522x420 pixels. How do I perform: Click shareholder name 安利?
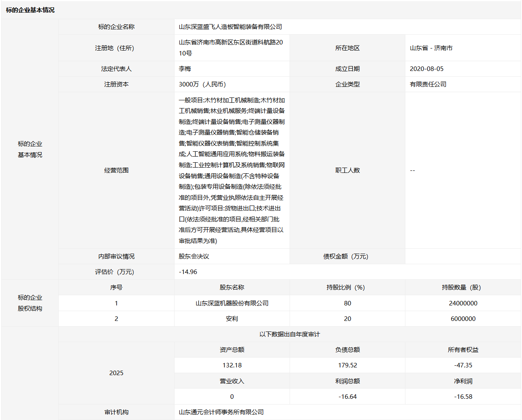pyautogui.click(x=232, y=318)
